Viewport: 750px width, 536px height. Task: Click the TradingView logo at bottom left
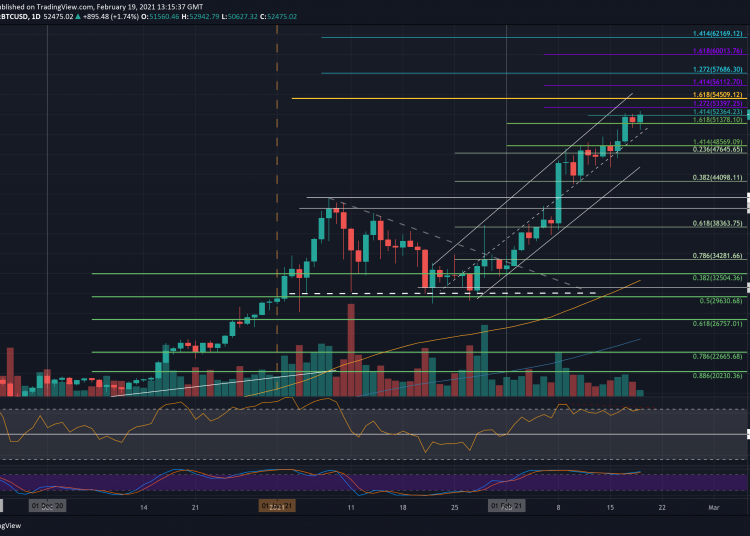click(10, 526)
